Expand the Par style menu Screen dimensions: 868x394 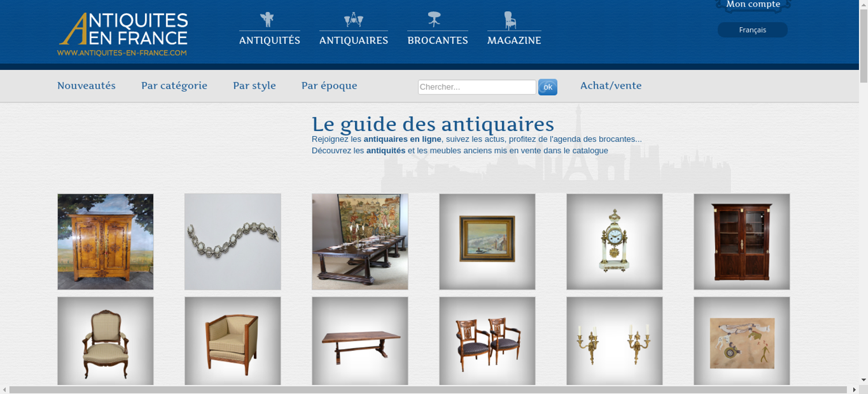coord(254,85)
